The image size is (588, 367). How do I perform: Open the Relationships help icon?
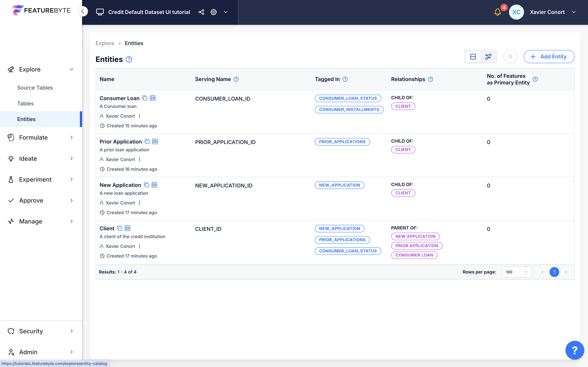(x=430, y=79)
